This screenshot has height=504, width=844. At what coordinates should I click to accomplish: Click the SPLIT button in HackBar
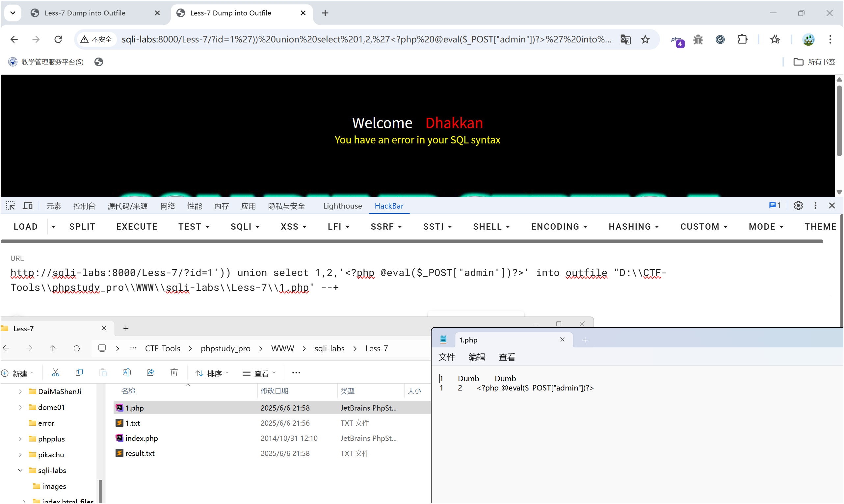82,227
